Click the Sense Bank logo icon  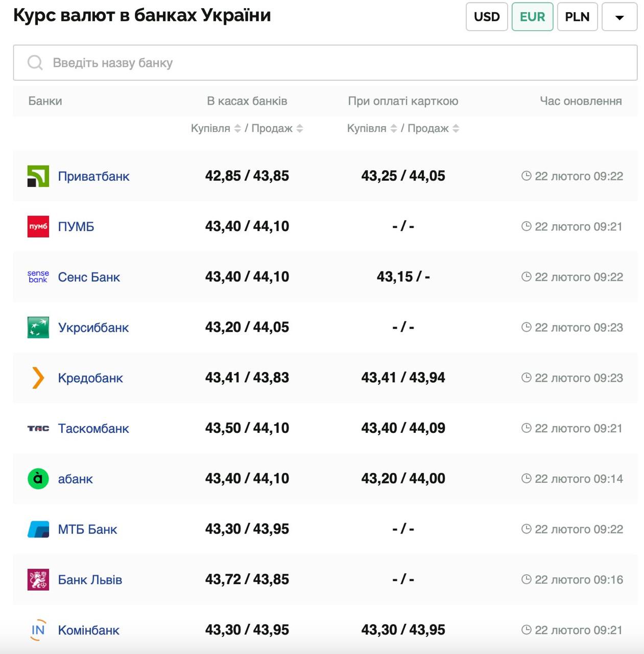[x=38, y=277]
